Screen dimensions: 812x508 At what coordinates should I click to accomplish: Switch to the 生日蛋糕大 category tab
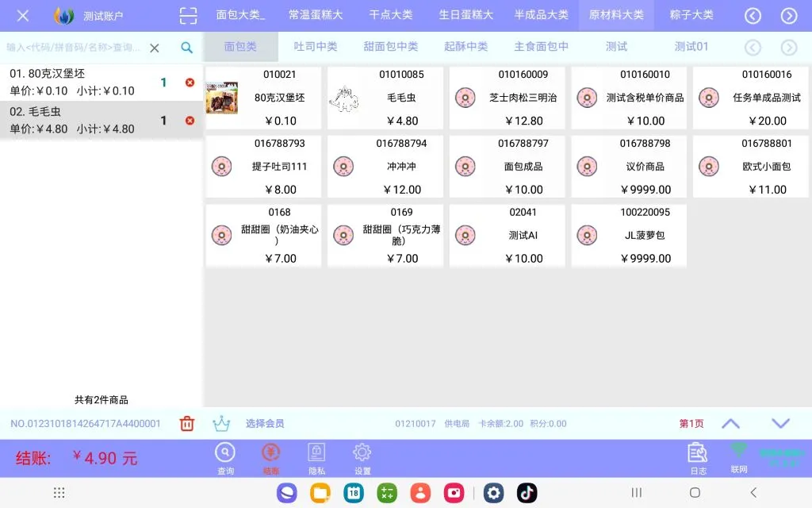465,14
